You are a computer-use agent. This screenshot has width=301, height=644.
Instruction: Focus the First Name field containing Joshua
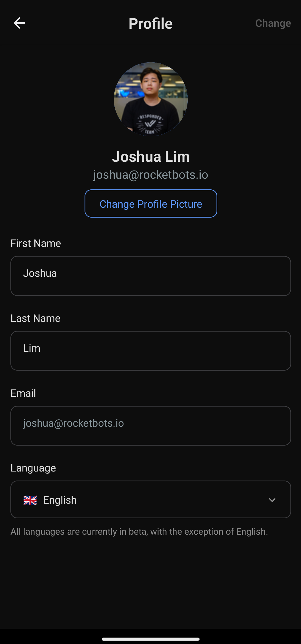coord(151,276)
